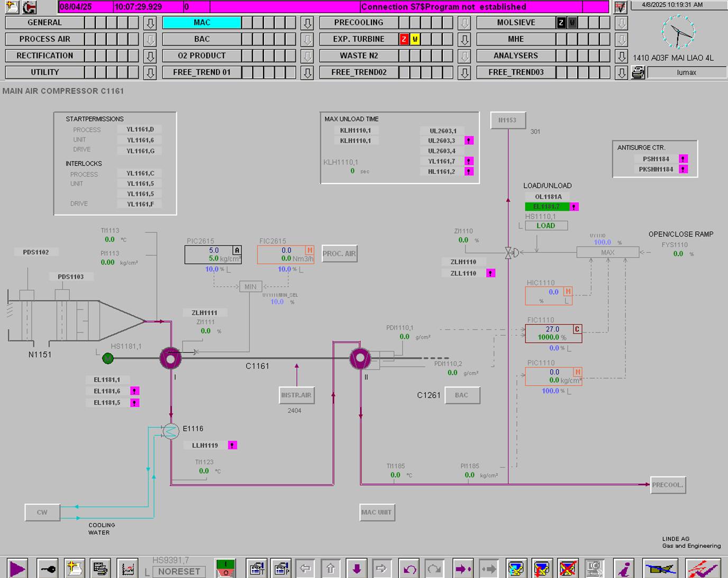Switch to the PROCESS AIR screen
The image size is (728, 578).
44,39
